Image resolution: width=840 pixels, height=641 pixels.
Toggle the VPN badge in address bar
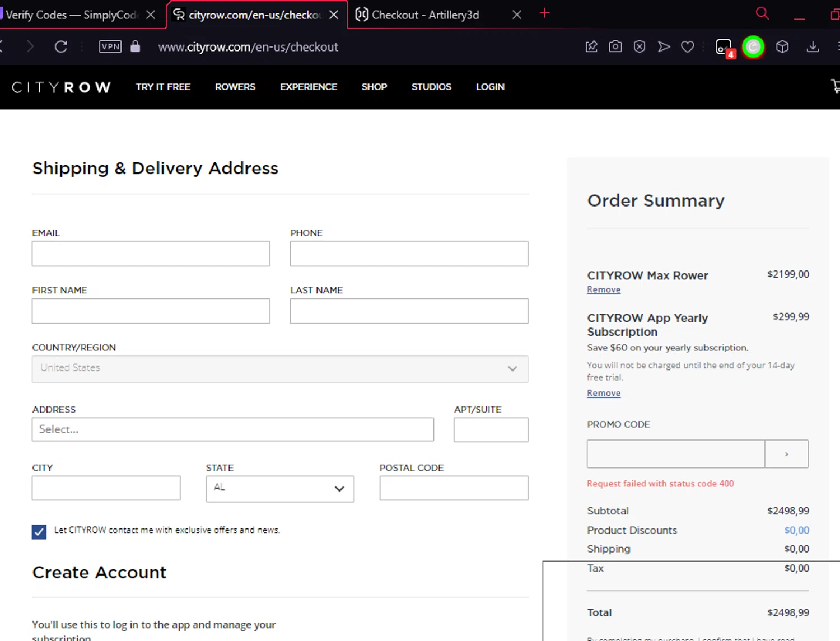click(x=110, y=46)
